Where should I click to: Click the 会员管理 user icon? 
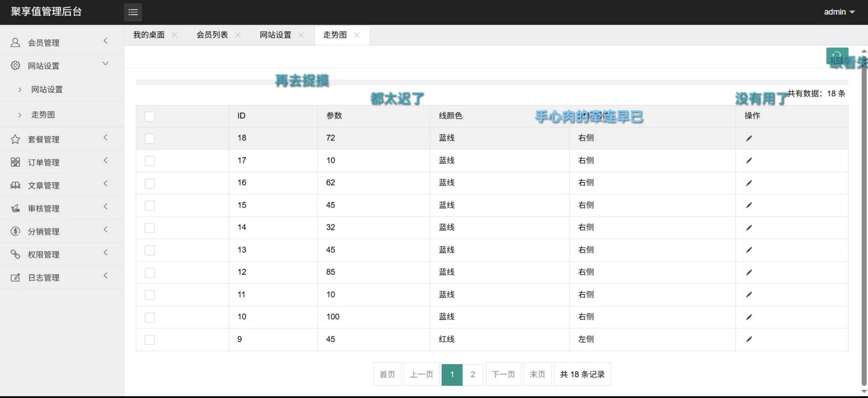15,43
